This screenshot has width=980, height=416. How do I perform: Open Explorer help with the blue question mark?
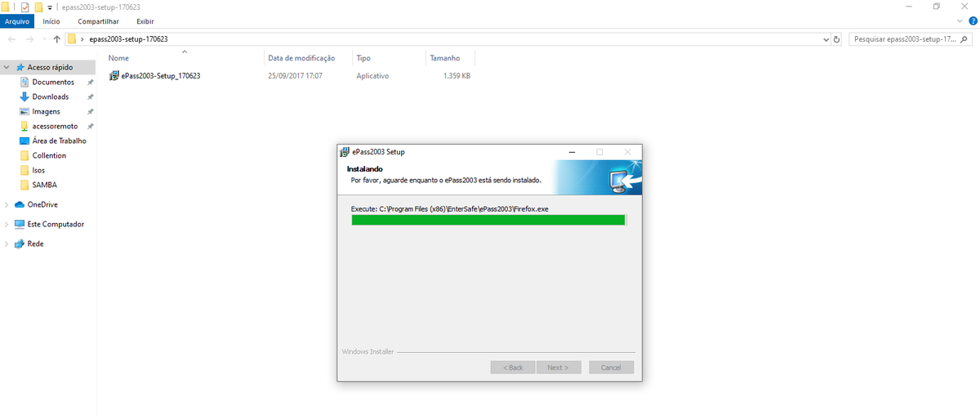(972, 21)
